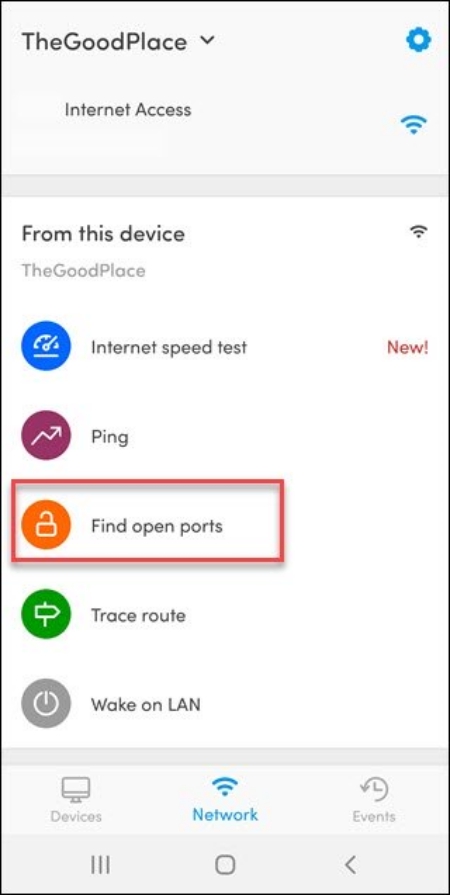Select the Ping option
The width and height of the screenshot is (450, 895).
coord(225,436)
